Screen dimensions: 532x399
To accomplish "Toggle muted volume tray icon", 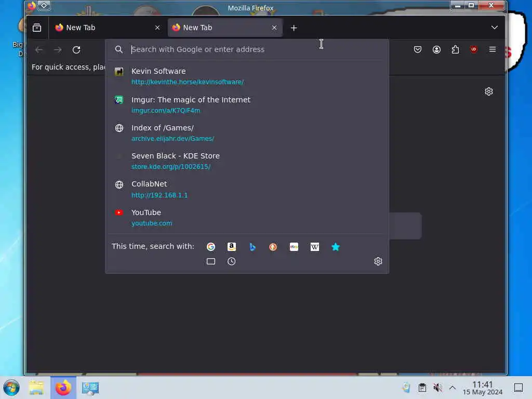I will point(437,388).
